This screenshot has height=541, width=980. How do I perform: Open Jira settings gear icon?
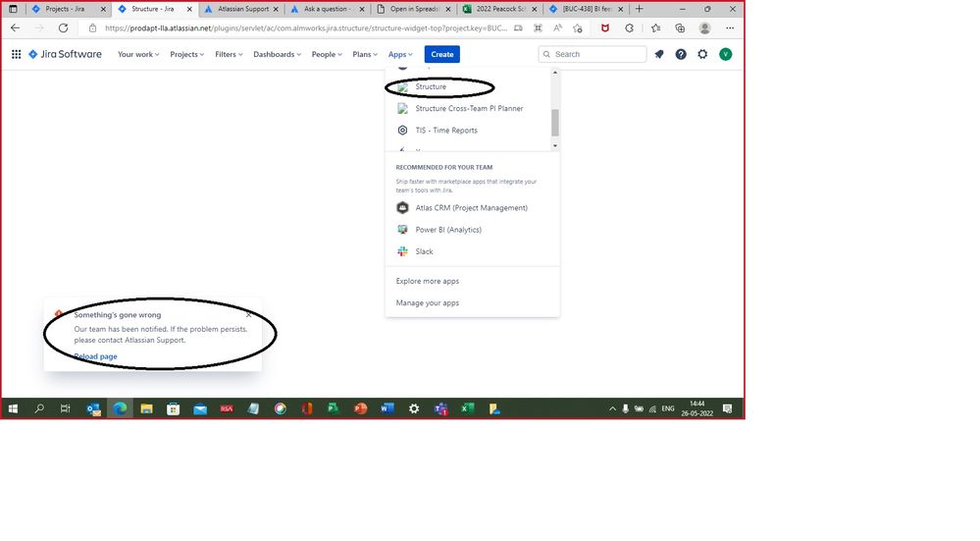tap(702, 54)
